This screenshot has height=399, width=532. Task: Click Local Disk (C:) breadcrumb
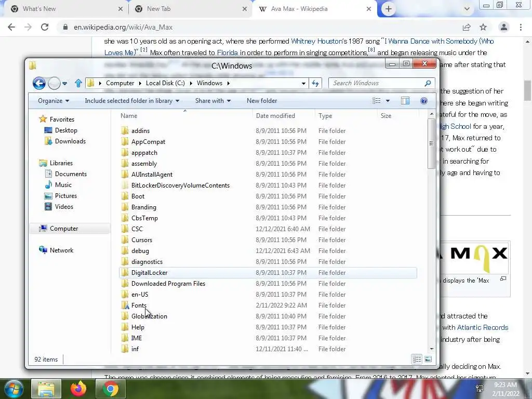click(165, 83)
